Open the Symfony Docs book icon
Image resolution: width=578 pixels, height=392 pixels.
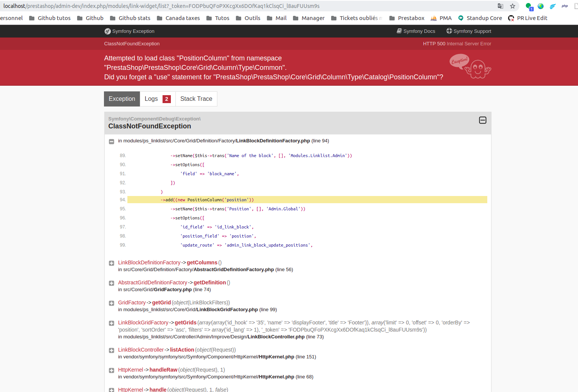398,31
